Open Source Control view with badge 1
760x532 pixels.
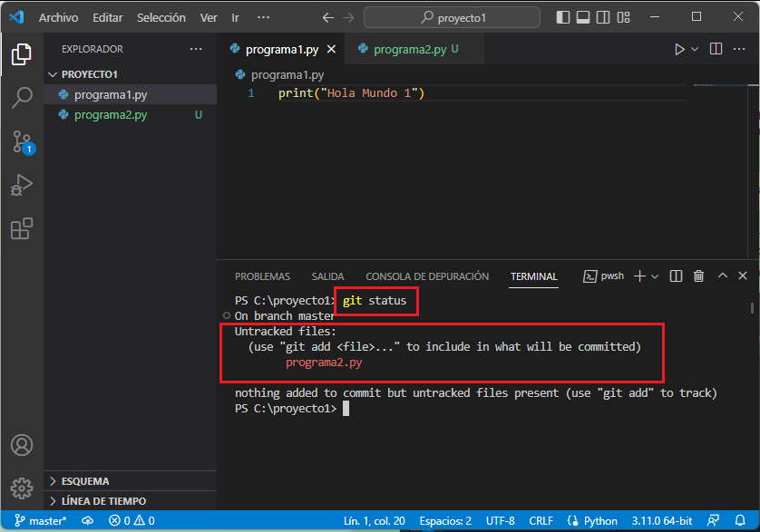[22, 142]
